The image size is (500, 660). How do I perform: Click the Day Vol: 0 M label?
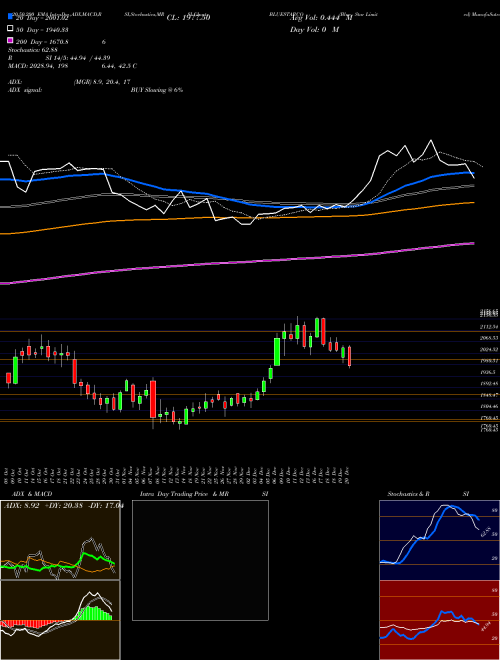tap(314, 29)
